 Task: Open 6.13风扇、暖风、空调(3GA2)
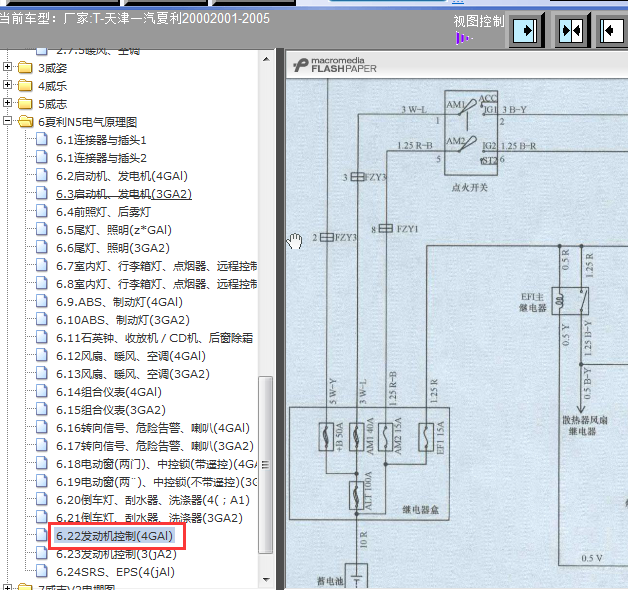(x=133, y=374)
